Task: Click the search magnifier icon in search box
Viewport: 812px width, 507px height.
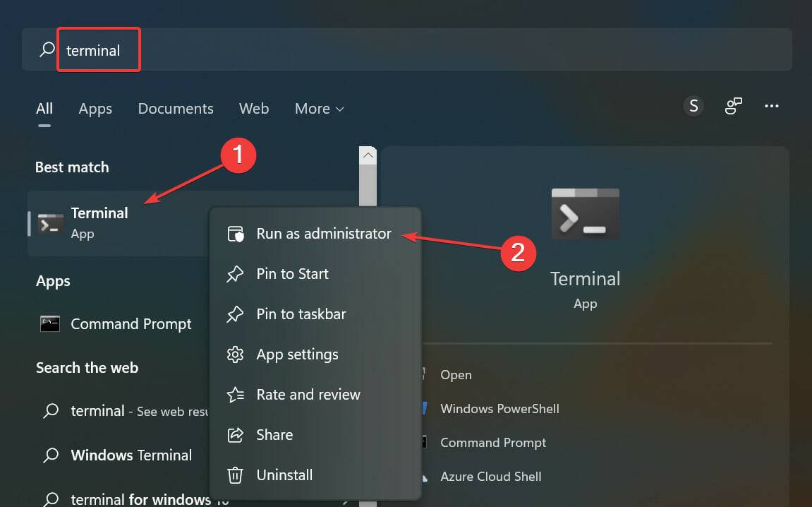Action: [x=47, y=49]
